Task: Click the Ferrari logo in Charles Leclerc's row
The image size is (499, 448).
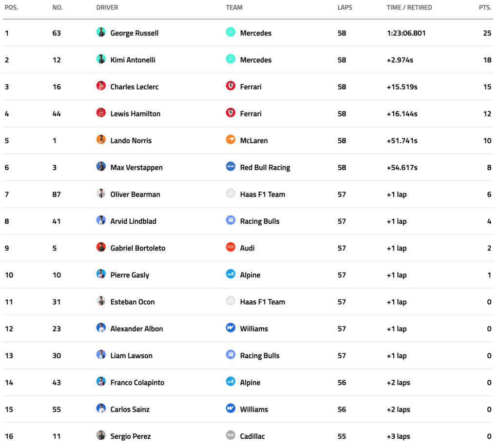Action: point(230,86)
